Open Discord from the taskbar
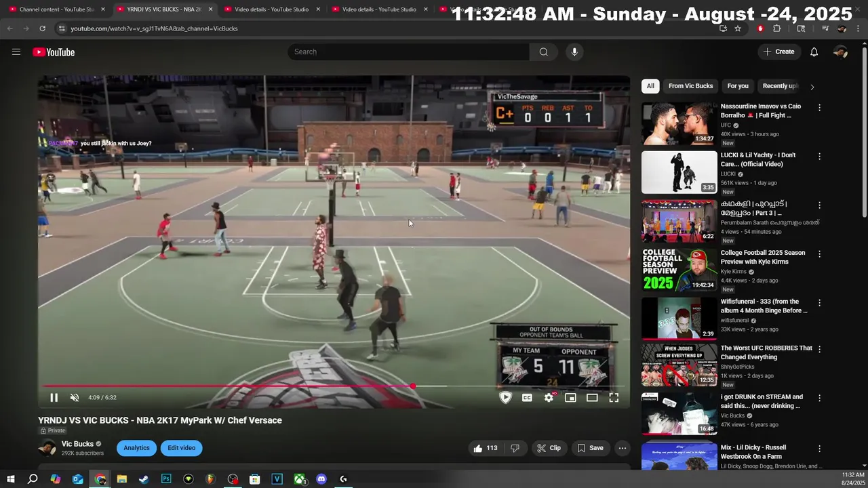Viewport: 868px width, 488px height. coord(321,479)
